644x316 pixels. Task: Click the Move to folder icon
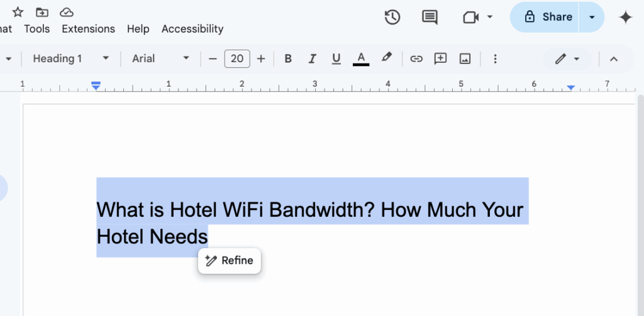click(42, 12)
